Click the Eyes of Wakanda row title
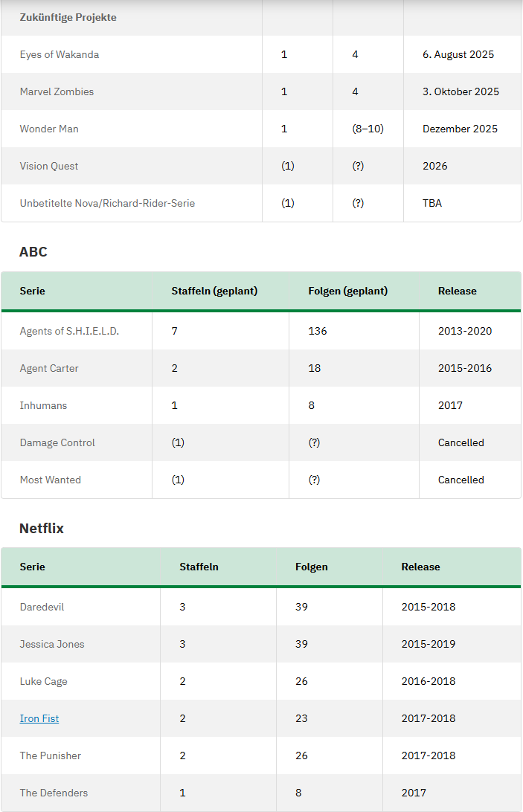The height and width of the screenshot is (812, 523). (x=59, y=54)
